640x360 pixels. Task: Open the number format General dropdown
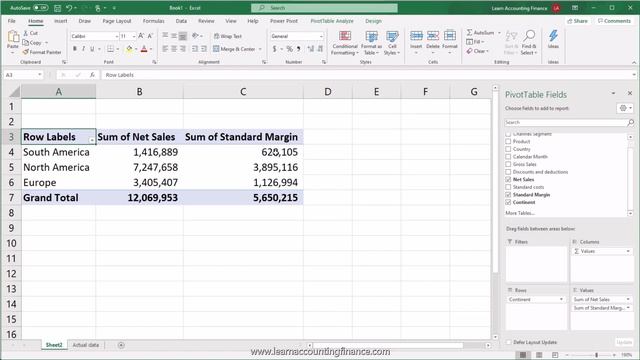coord(321,36)
